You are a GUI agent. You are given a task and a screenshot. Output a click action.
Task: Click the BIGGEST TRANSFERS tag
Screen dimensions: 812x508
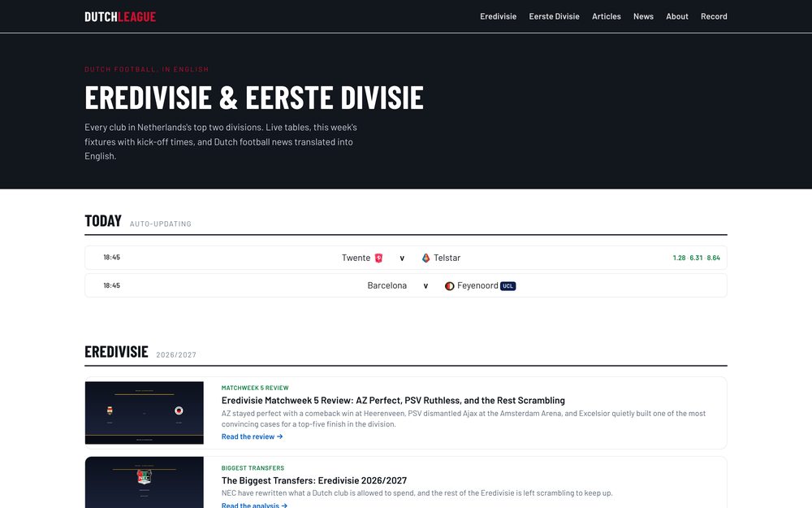[x=253, y=468]
